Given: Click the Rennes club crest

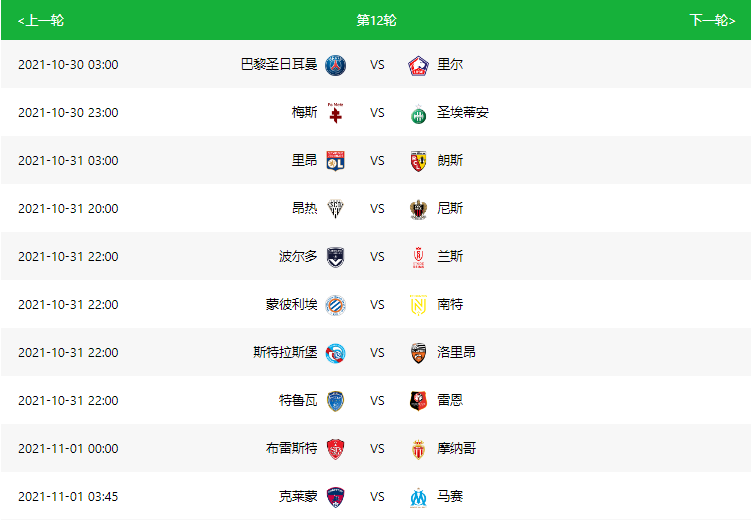Looking at the screenshot, I should (x=418, y=401).
